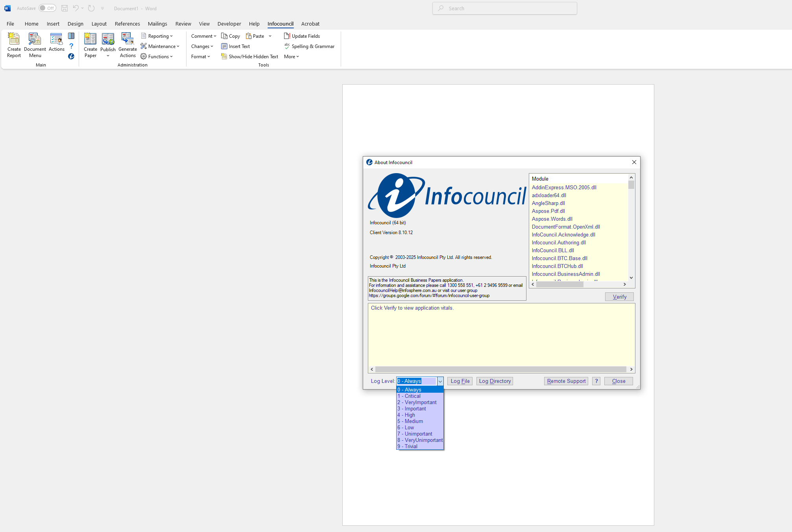Click Module list scroll down arrow

click(631, 277)
